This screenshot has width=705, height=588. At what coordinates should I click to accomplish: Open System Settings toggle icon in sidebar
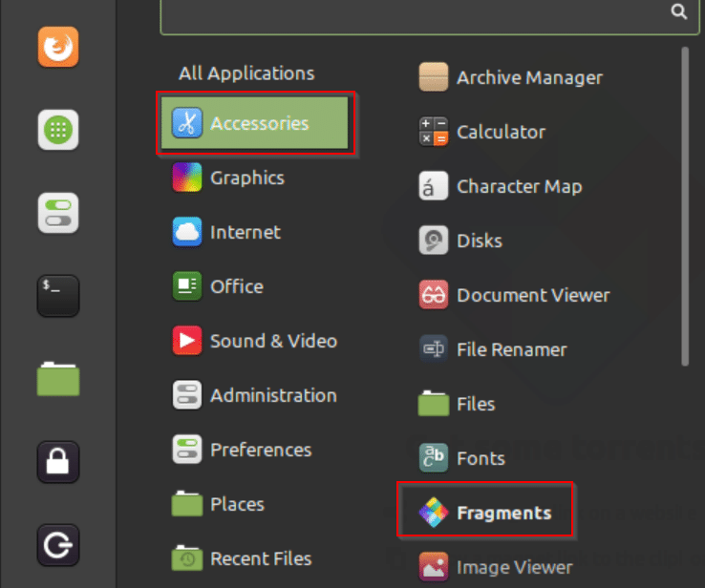tap(58, 213)
